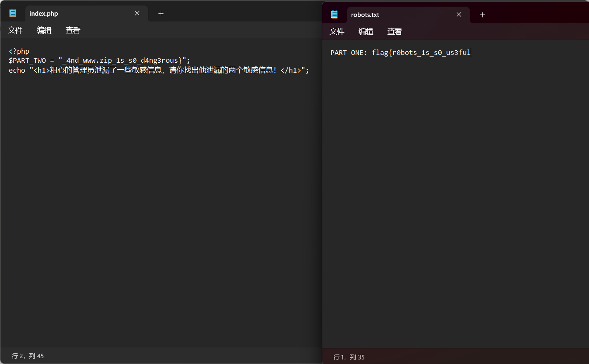Open 查看 menu in index.php window
This screenshot has width=589, height=364.
[73, 30]
